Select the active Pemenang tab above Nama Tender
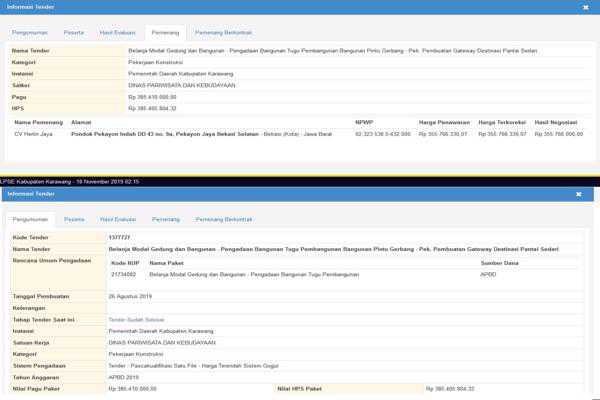The width and height of the screenshot is (600, 400). tap(166, 32)
